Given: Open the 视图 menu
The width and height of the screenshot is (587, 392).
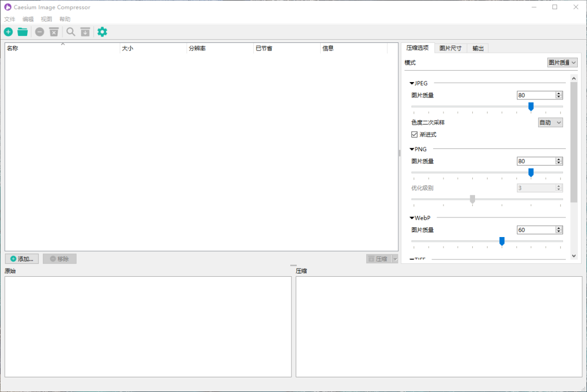Looking at the screenshot, I should pyautogui.click(x=46, y=19).
